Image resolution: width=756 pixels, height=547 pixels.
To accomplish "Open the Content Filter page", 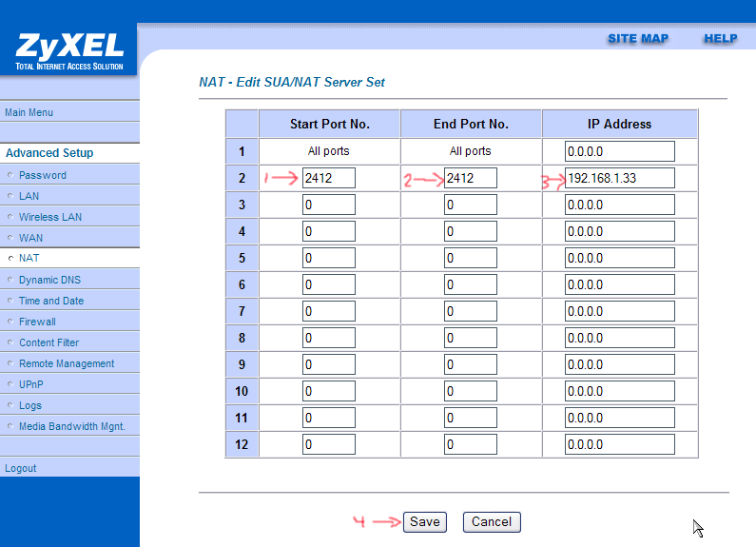I will tap(48, 342).
